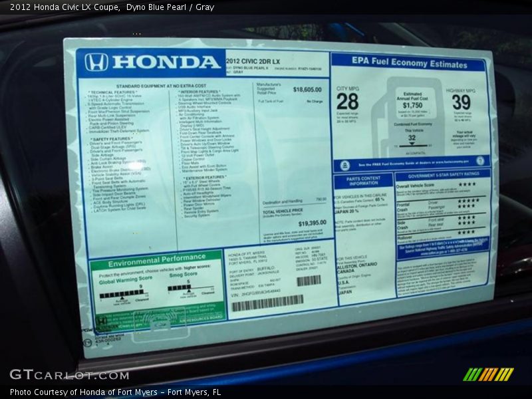Click the Smog Score bar

pyautogui.click(x=191, y=288)
